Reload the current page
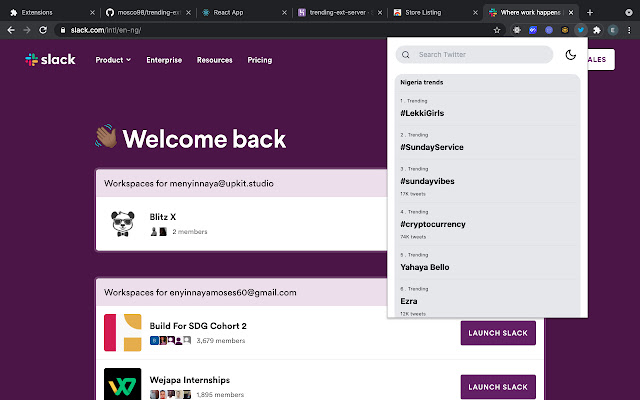Image resolution: width=640 pixels, height=400 pixels. pyautogui.click(x=43, y=30)
